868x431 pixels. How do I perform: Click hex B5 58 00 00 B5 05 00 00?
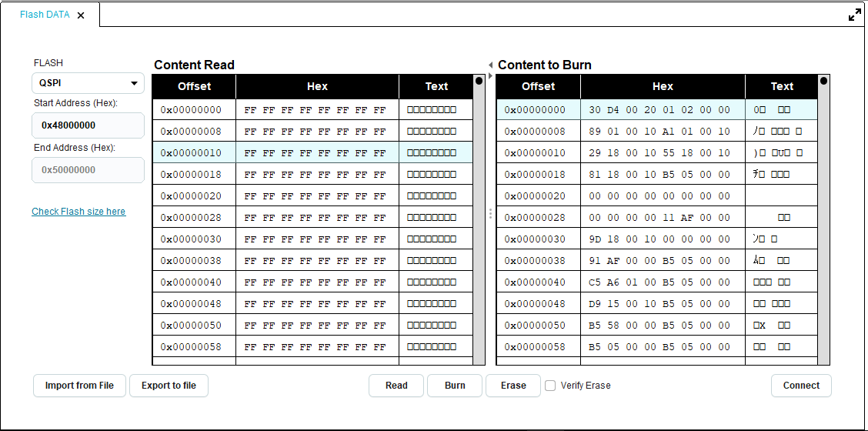pyautogui.click(x=663, y=326)
